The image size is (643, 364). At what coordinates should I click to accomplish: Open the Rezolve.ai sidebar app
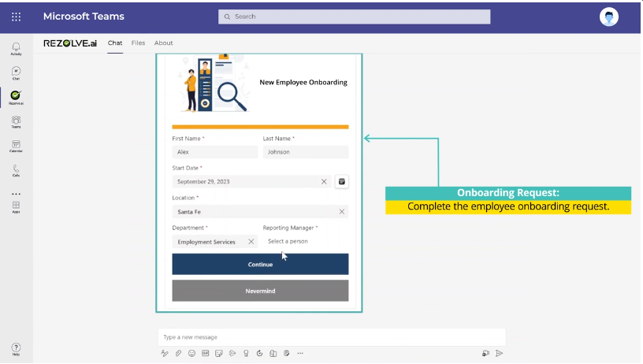(16, 98)
